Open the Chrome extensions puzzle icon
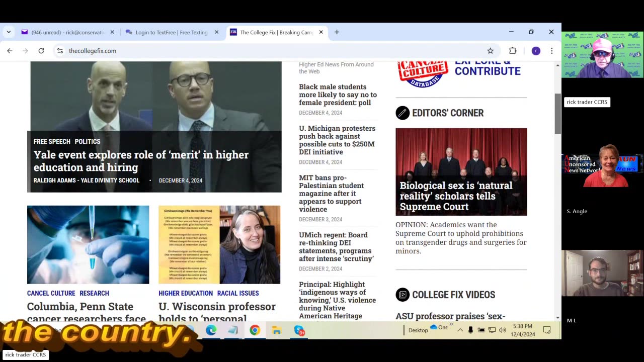 click(x=513, y=51)
